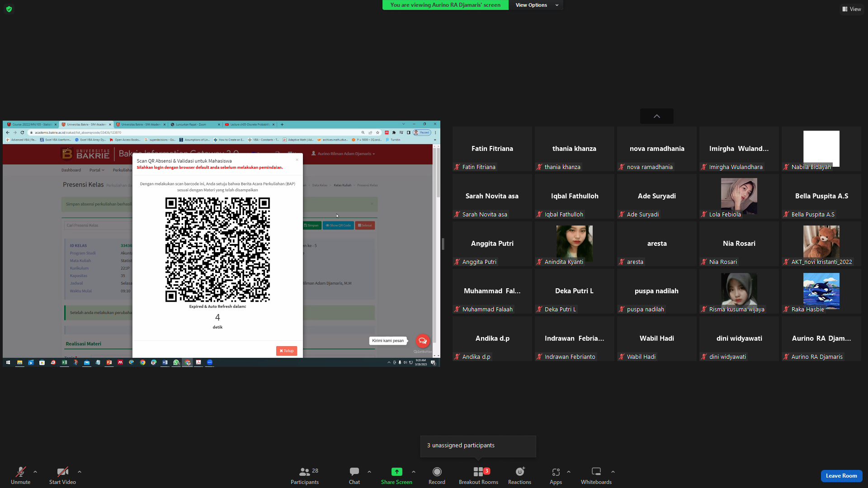Open File Explorer from the shared taskbar

click(x=19, y=362)
